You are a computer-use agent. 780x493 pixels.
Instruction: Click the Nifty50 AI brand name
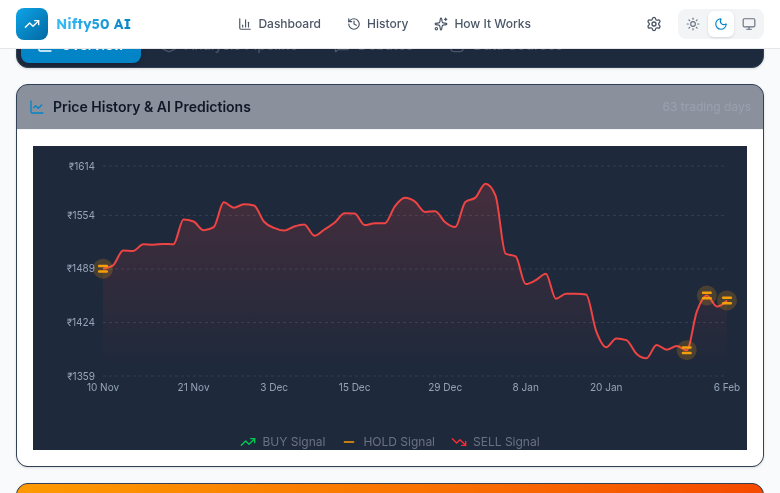93,24
